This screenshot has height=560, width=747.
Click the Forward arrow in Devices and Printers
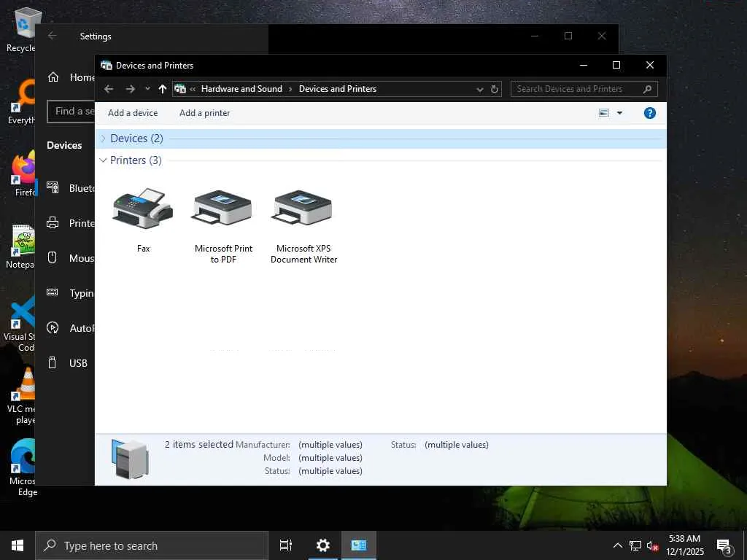[130, 89]
